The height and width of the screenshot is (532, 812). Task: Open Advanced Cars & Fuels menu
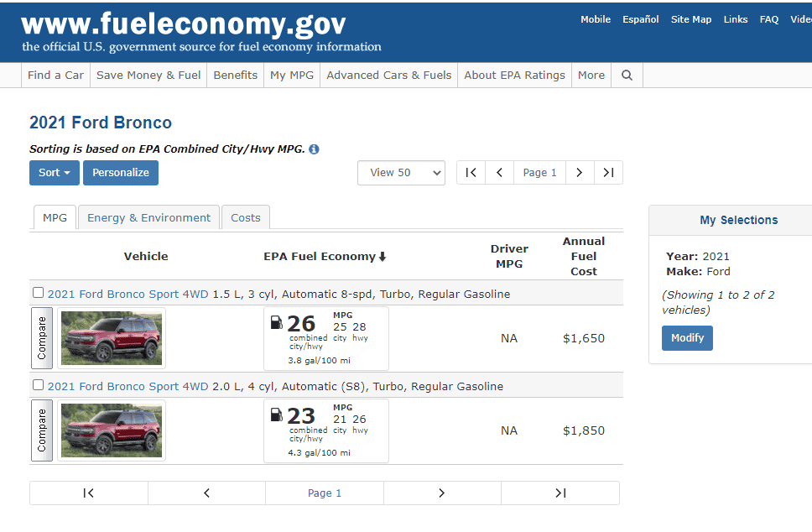pyautogui.click(x=389, y=76)
